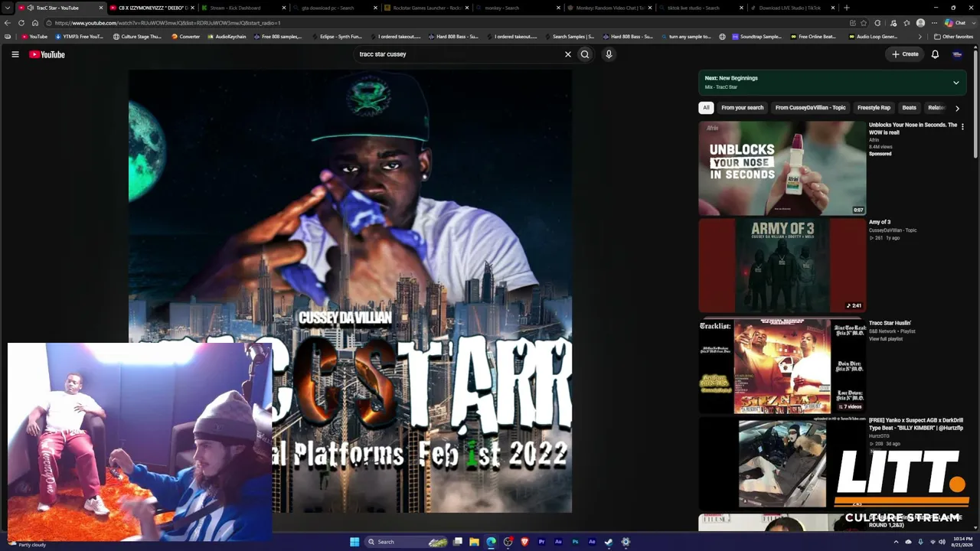Open Adobe Audition from the taskbar
Screen dimensions: 980x551
click(x=558, y=542)
